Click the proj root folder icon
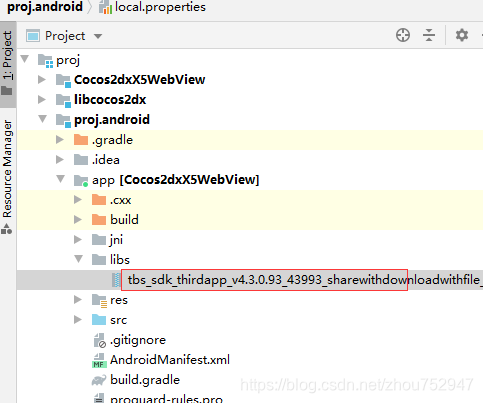 click(x=45, y=61)
